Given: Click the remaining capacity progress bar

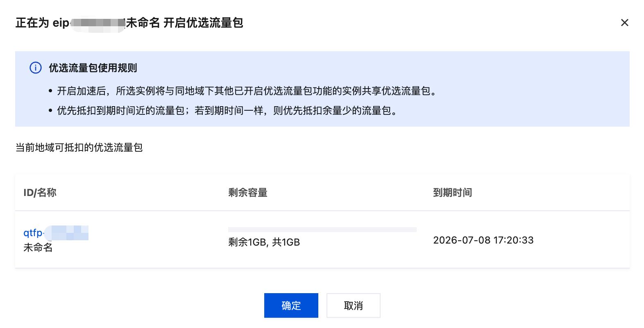Looking at the screenshot, I should [x=322, y=230].
